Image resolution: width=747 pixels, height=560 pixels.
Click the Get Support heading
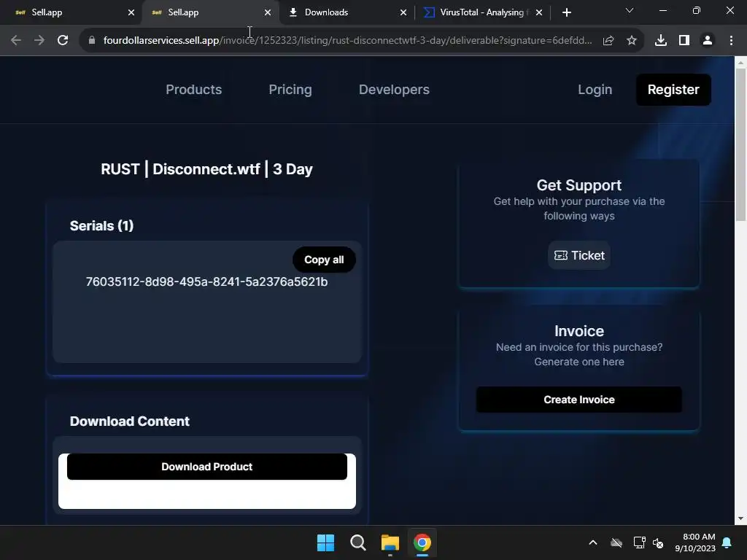[x=578, y=185]
